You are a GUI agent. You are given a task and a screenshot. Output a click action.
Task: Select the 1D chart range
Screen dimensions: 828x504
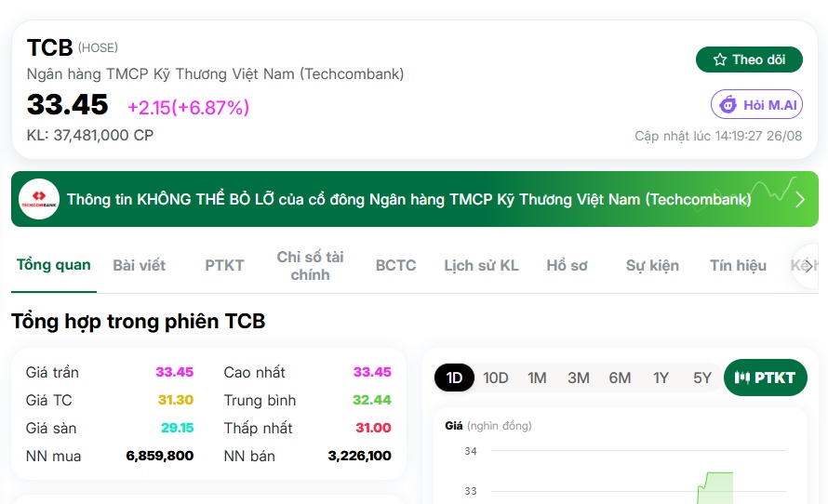[454, 378]
